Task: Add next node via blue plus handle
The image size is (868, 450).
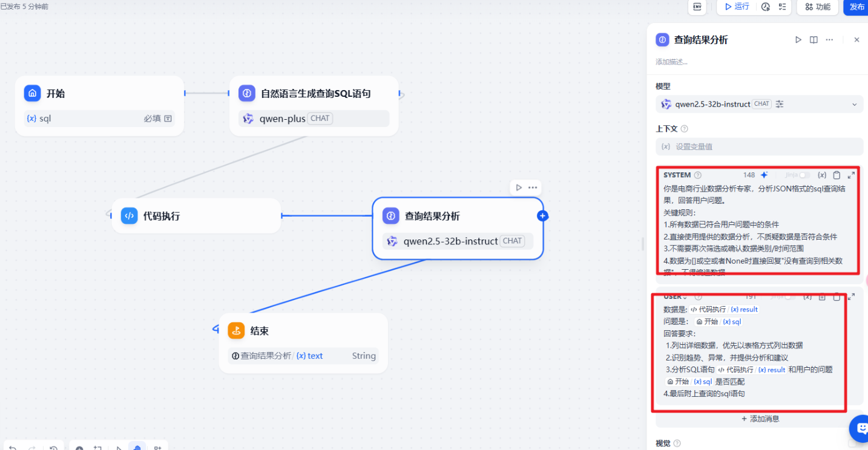Action: (x=542, y=216)
